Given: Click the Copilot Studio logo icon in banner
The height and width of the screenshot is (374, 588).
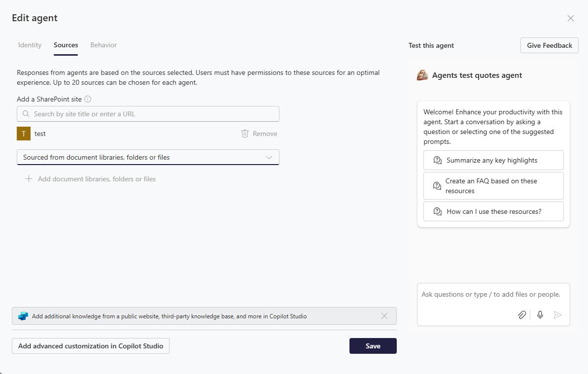Looking at the screenshot, I should tap(23, 316).
